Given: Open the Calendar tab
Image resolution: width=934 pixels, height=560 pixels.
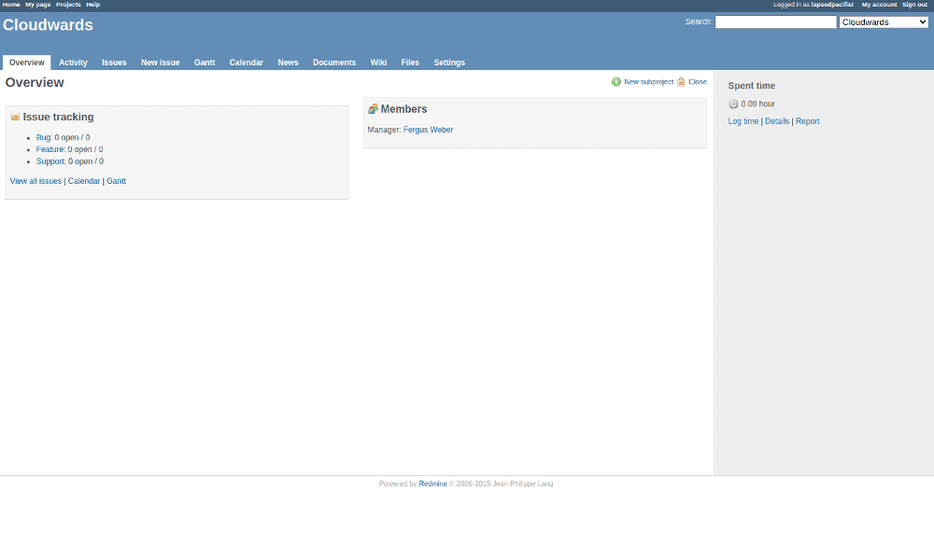Looking at the screenshot, I should [x=246, y=63].
